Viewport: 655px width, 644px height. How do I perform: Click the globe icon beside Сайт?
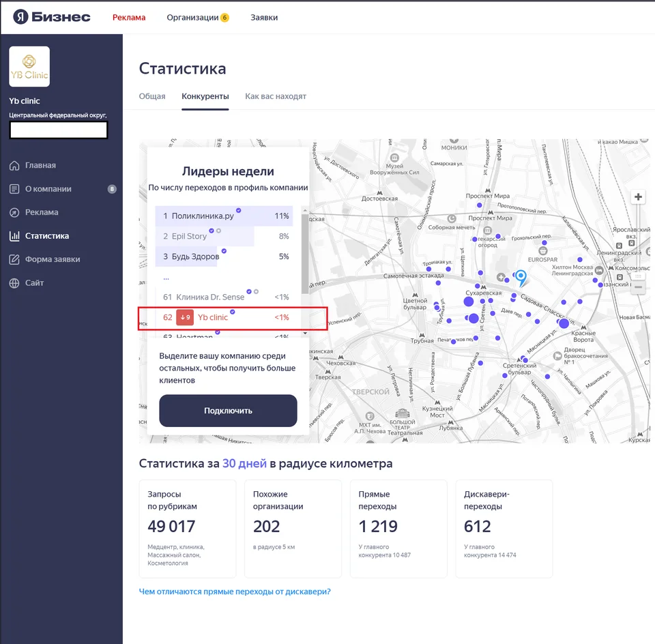tap(14, 282)
